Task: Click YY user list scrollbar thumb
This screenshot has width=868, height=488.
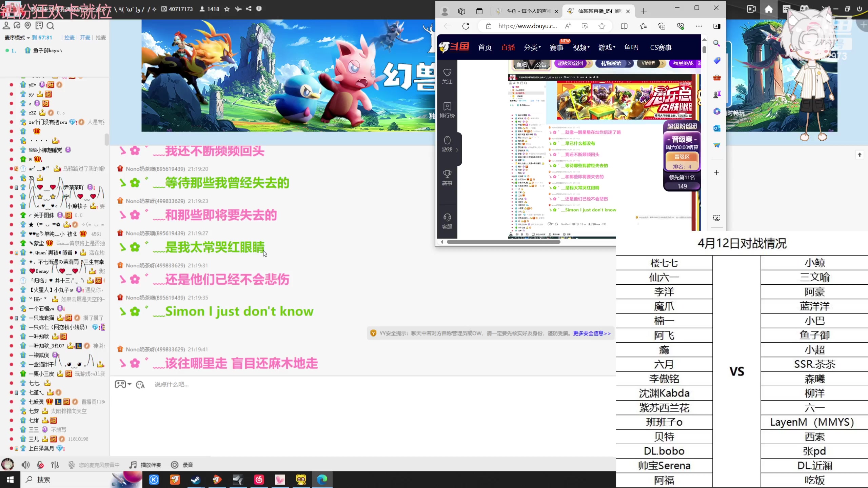Action: pyautogui.click(x=107, y=139)
